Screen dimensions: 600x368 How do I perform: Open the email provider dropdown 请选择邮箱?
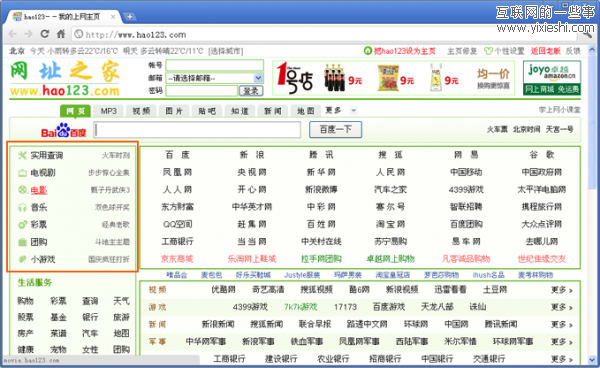click(214, 78)
